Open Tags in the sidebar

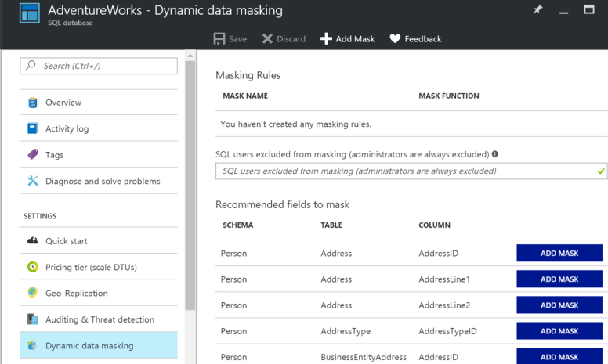coord(99,155)
